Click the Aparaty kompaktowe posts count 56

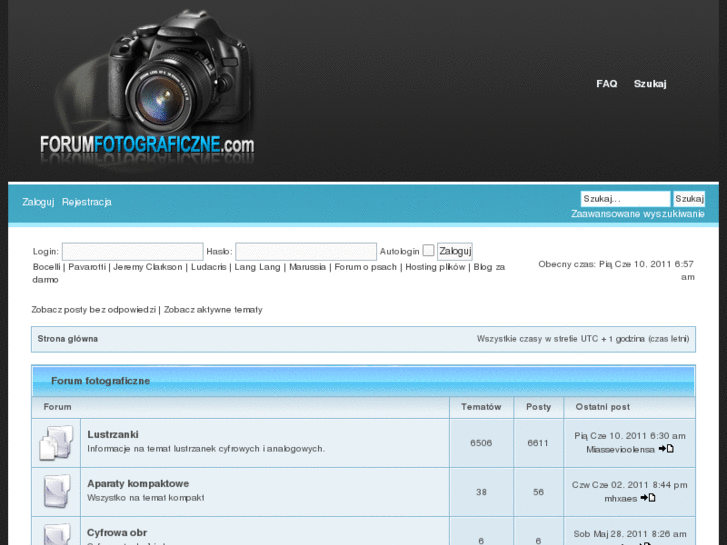click(538, 492)
